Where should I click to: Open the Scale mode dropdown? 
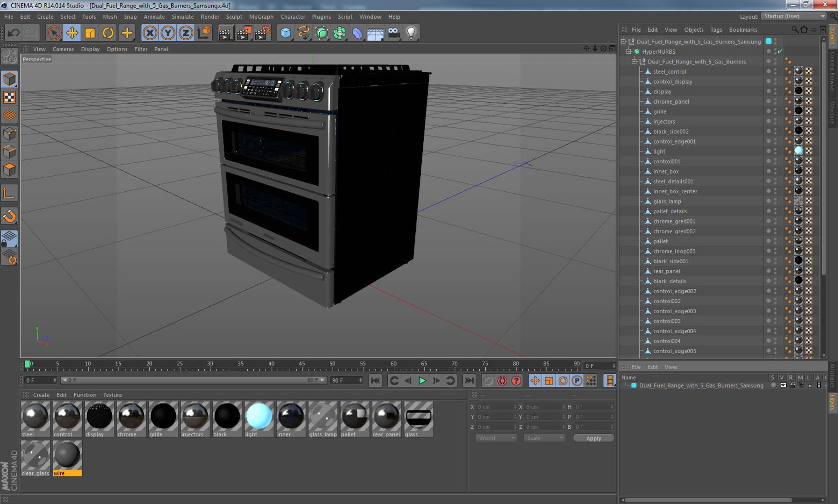pos(545,438)
